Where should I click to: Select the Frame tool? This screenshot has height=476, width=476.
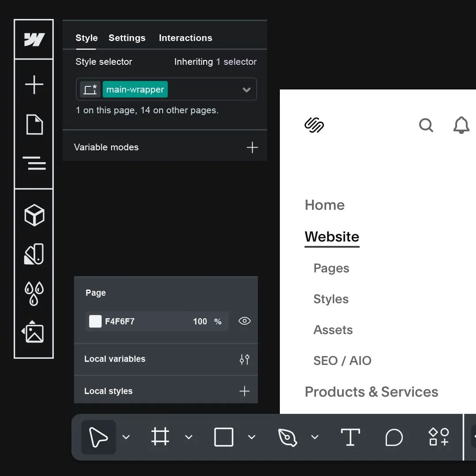[x=160, y=437]
